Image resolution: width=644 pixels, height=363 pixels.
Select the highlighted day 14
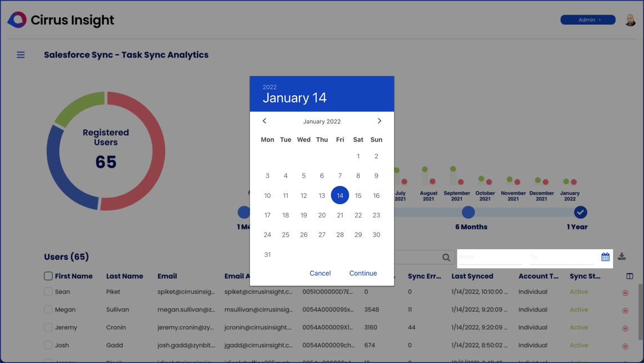340,195
